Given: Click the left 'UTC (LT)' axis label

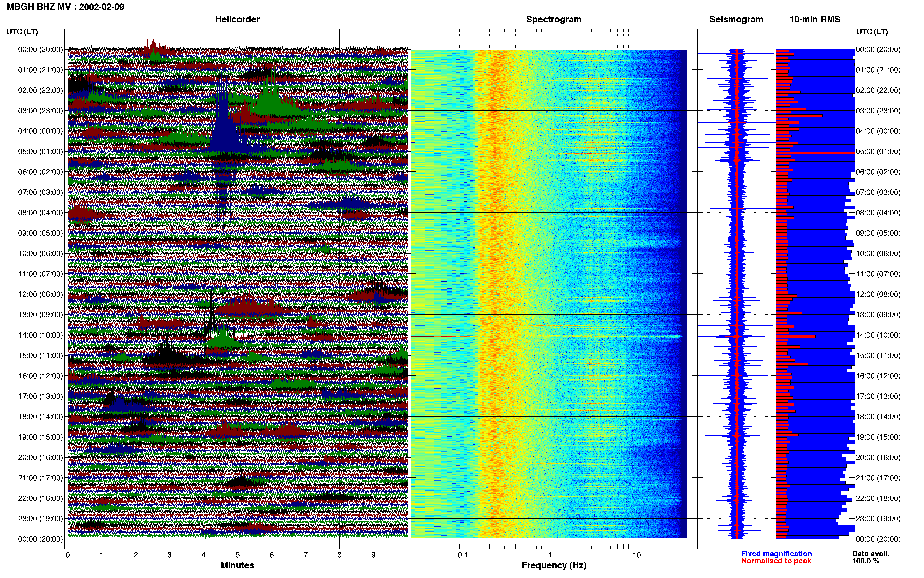Looking at the screenshot, I should point(22,31).
